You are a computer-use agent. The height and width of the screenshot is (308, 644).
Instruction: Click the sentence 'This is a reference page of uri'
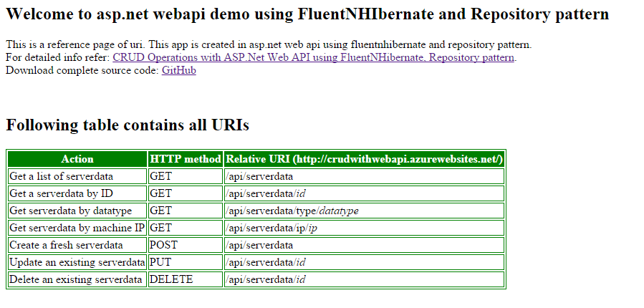76,44
